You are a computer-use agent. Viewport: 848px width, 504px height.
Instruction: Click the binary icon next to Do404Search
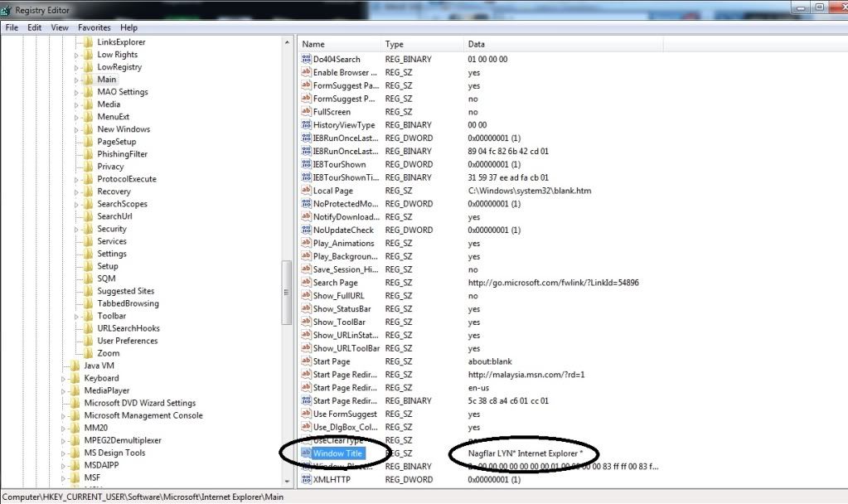click(306, 60)
